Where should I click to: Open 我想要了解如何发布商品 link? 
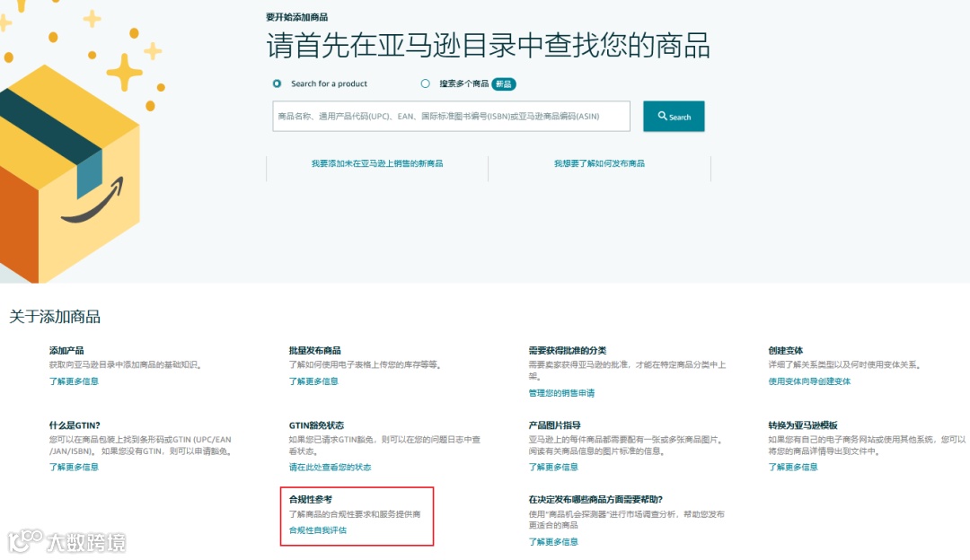point(599,164)
